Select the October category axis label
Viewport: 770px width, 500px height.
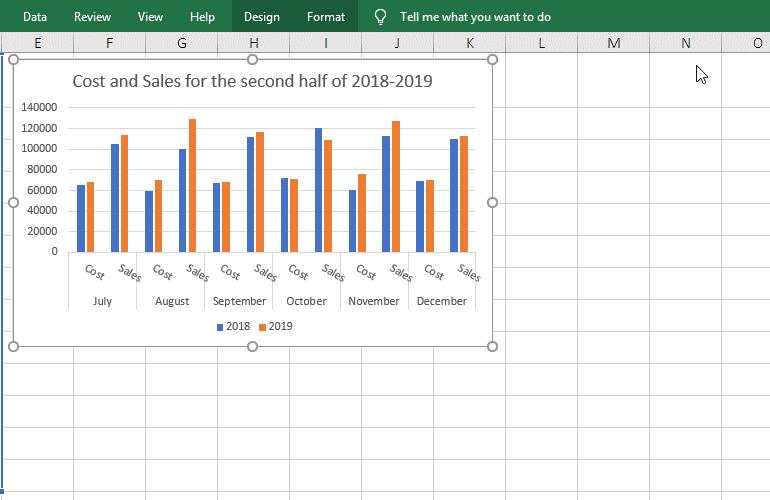[x=306, y=301]
